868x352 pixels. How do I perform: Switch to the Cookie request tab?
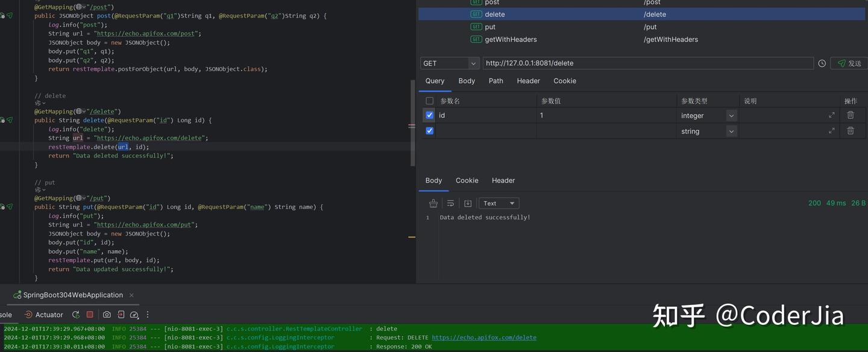[x=564, y=80]
